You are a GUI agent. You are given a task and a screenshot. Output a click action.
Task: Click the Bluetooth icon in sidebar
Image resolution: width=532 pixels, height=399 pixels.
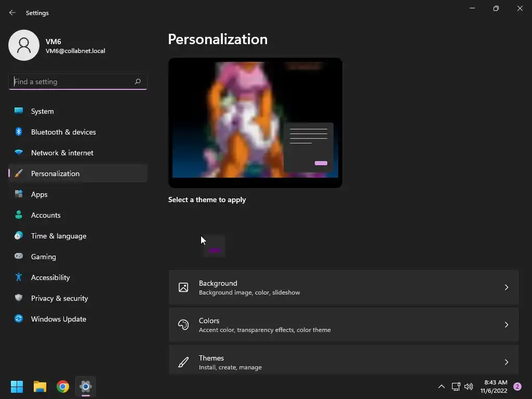(x=19, y=131)
